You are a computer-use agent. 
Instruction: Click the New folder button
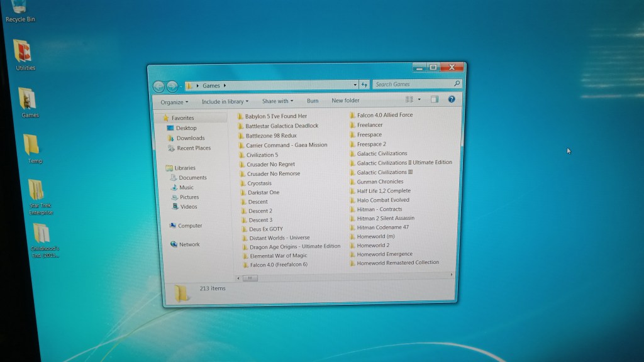click(345, 101)
